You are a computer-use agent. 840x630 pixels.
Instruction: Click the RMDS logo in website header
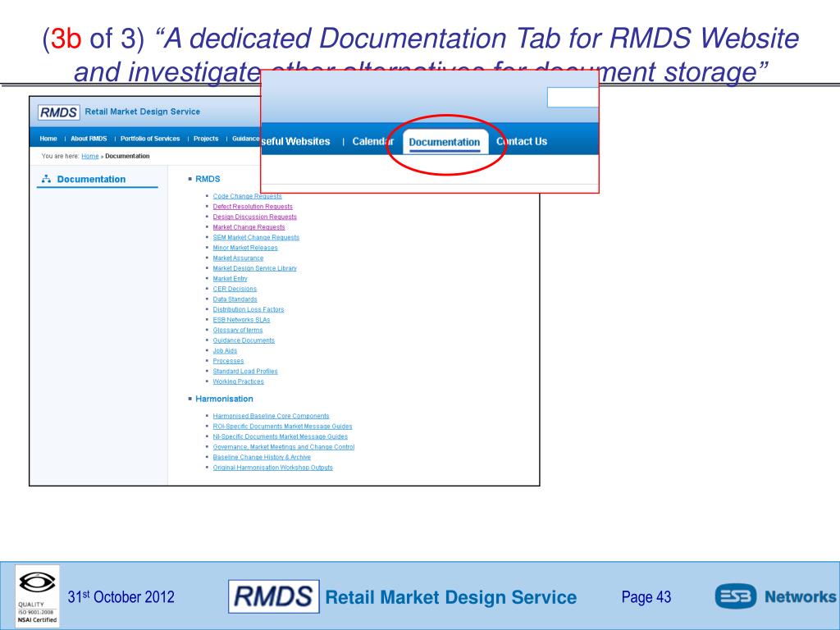59,112
